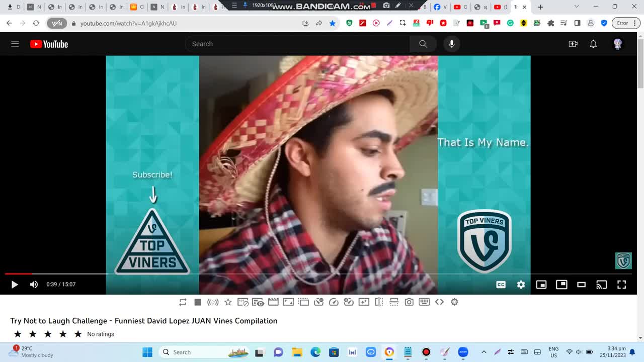Viewport: 644px width, 362px height.
Task: Toggle closed captions on the video
Action: [x=501, y=285]
